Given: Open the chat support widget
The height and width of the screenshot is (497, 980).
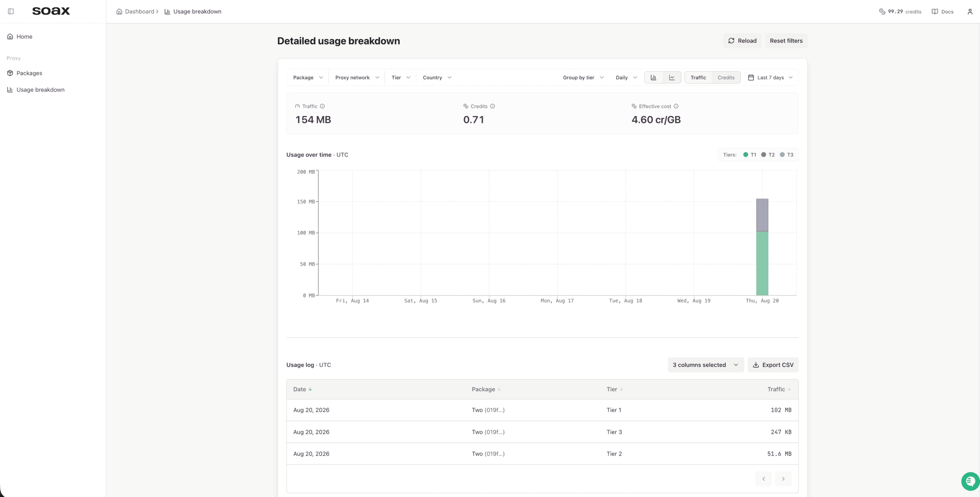Looking at the screenshot, I should click(x=970, y=481).
